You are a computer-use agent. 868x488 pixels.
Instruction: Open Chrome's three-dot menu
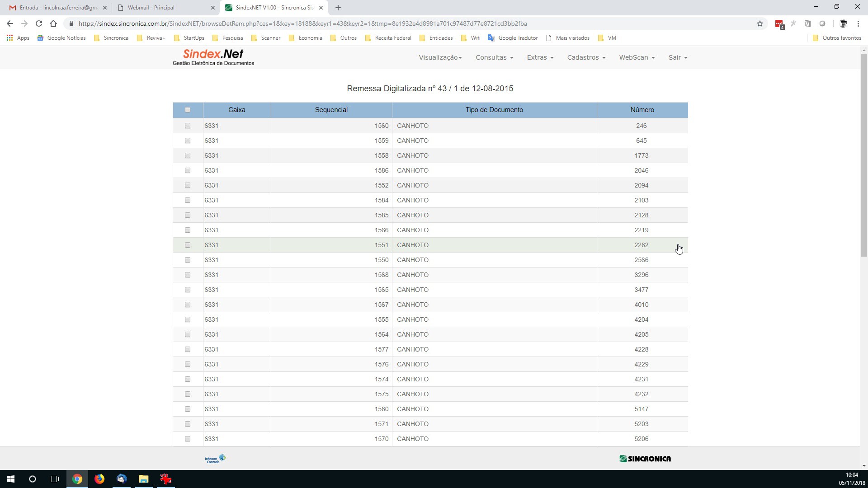[x=858, y=23]
